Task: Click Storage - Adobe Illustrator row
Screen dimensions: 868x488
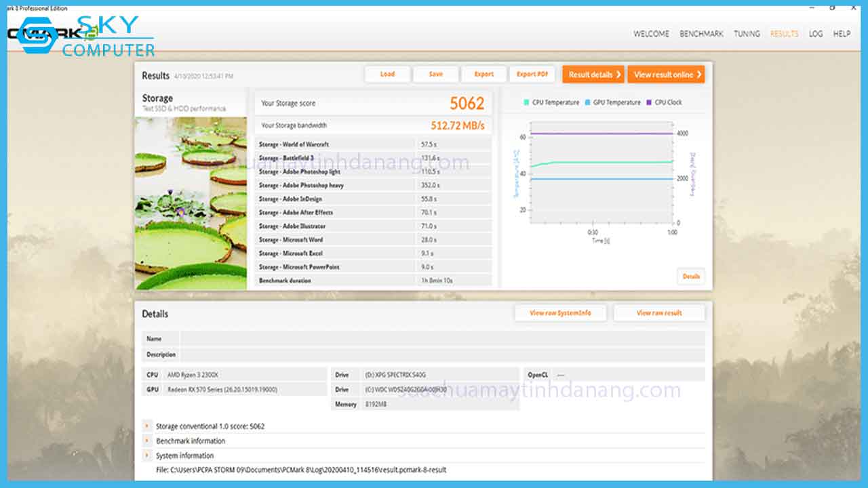Action: (374, 226)
